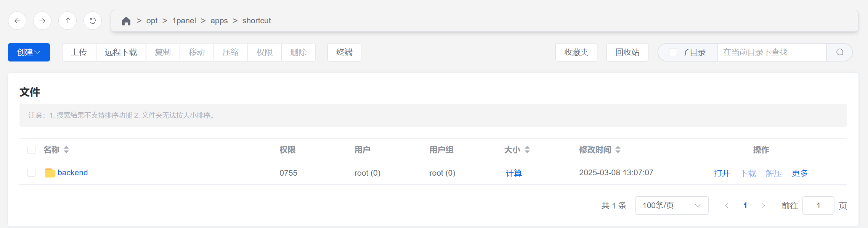Click the 2025-03-08 13:07:07 timestamp

(x=616, y=173)
